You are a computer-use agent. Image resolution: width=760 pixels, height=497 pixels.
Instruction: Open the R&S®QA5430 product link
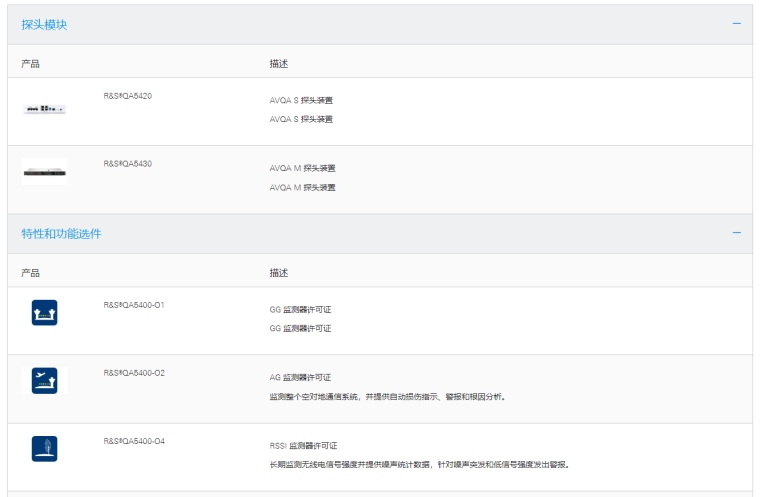click(127, 163)
